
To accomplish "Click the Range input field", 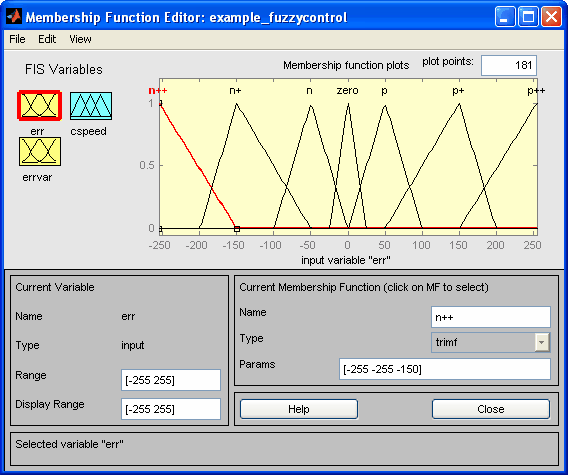I will [171, 380].
